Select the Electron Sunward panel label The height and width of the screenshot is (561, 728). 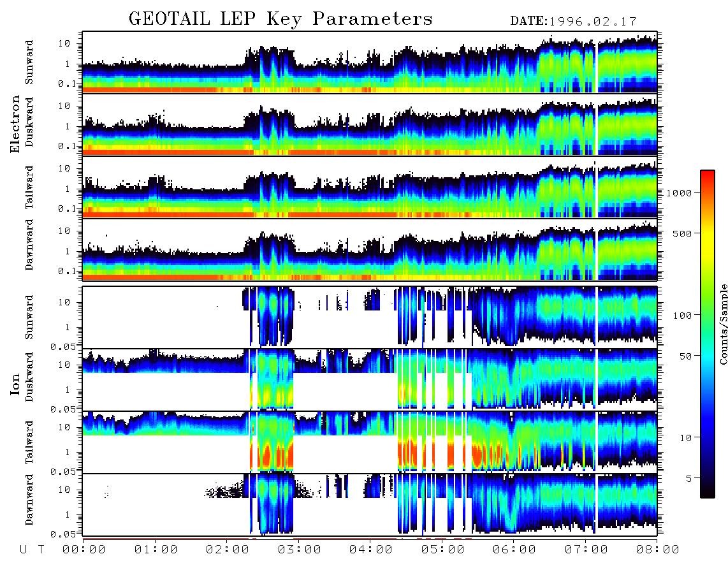coord(29,62)
